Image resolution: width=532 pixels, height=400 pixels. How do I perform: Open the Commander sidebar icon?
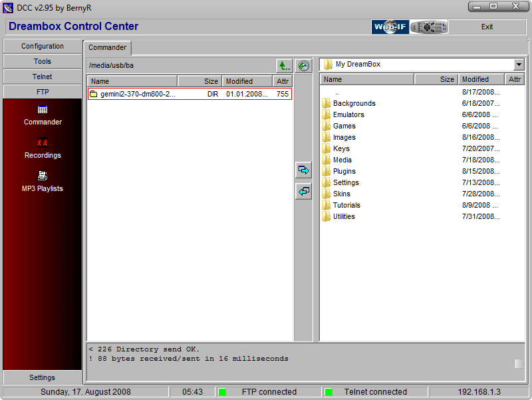43,110
